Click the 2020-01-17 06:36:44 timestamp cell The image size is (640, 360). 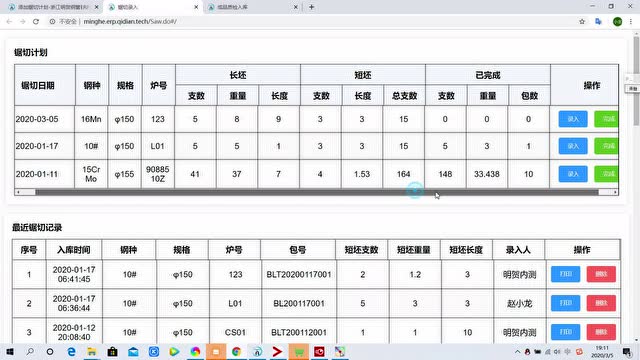click(x=74, y=304)
